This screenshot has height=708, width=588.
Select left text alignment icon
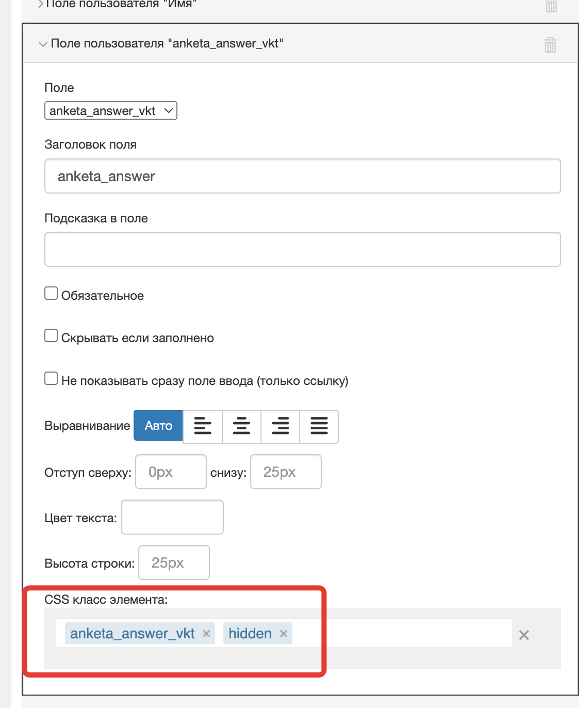tap(203, 426)
